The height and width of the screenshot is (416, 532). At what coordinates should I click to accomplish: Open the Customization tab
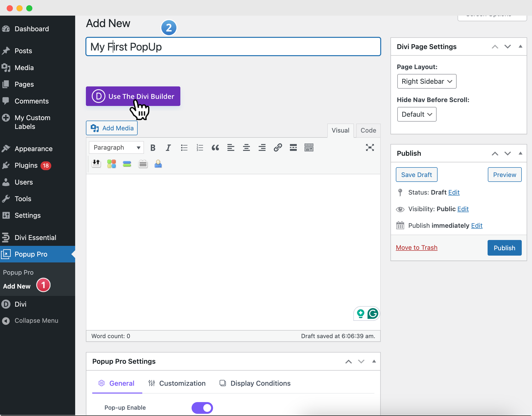(x=177, y=383)
